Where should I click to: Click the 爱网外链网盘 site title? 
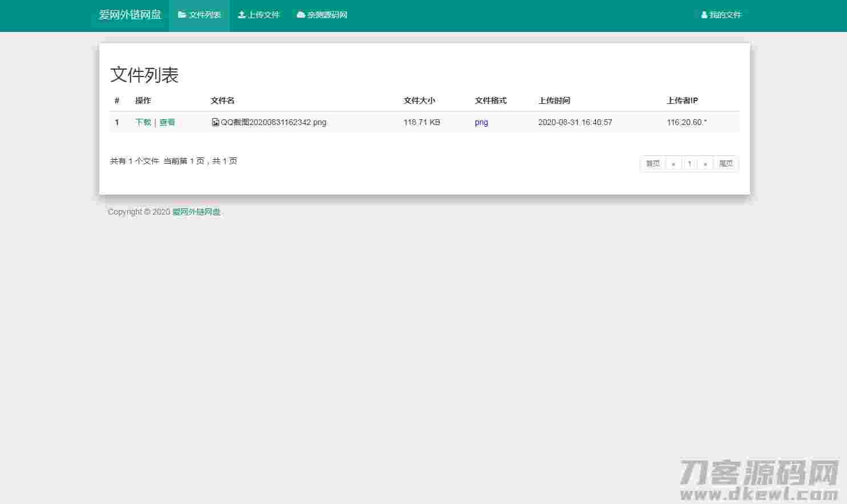pyautogui.click(x=130, y=15)
